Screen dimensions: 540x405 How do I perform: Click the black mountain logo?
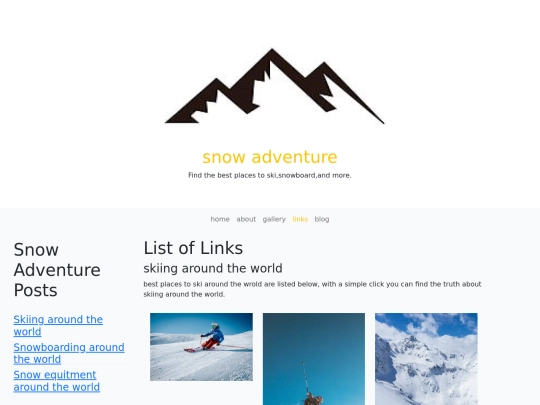click(274, 86)
